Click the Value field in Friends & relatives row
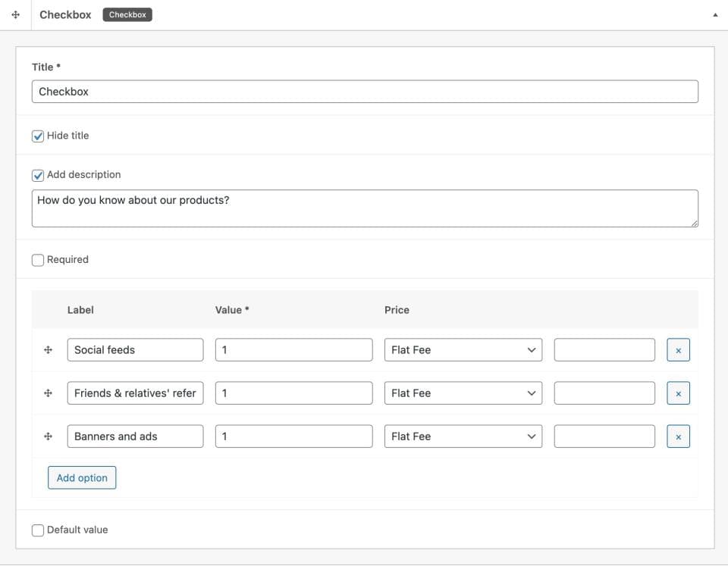This screenshot has width=728, height=566. (x=293, y=393)
